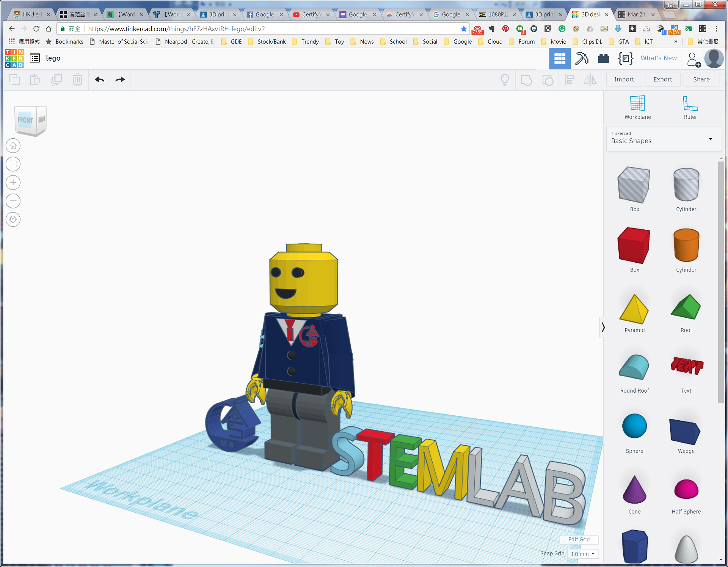728x567 pixels.
Task: Switch to the Mar 24 browser tab
Action: coord(637,14)
